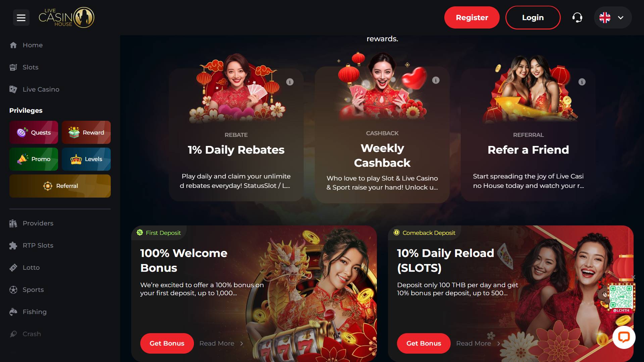This screenshot has width=644, height=362.
Task: Close the floating QR code widget
Action: pos(633,277)
